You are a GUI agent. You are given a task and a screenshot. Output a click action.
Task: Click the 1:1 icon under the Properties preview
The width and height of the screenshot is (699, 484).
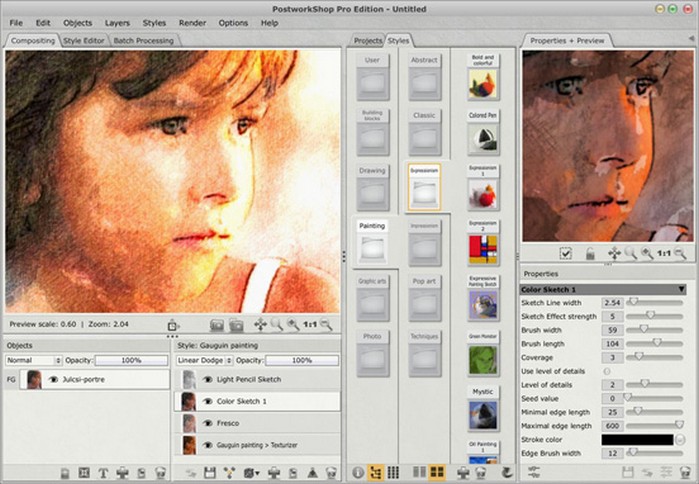point(661,254)
